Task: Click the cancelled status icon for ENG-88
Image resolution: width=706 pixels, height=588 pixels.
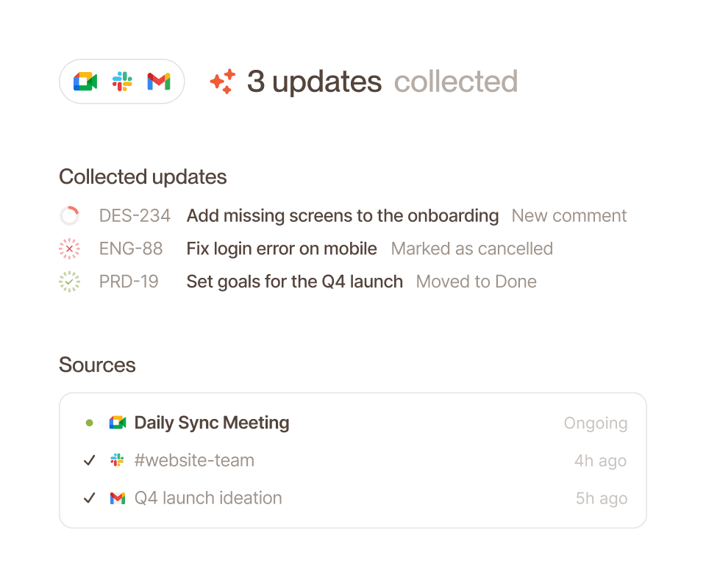Action: (69, 248)
